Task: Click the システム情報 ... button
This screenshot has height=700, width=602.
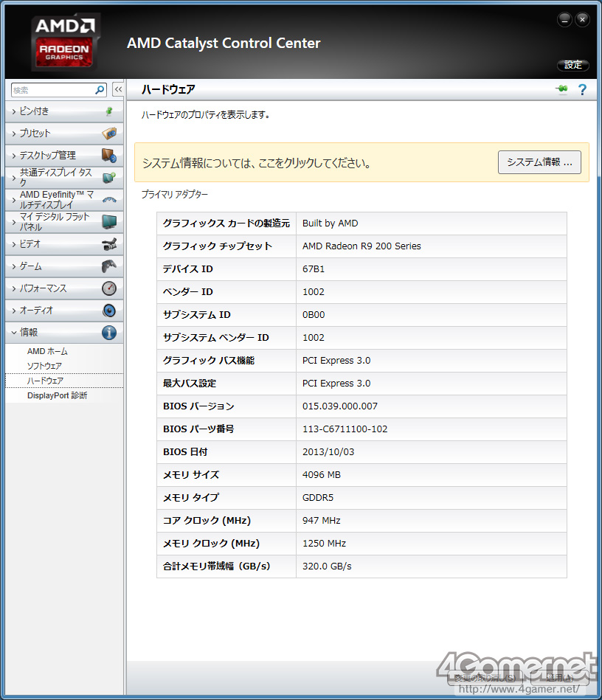Action: (x=539, y=162)
